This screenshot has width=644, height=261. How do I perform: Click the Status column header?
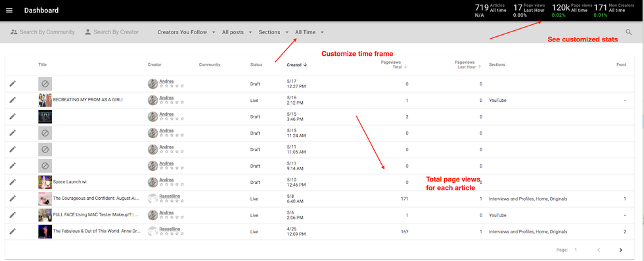point(256,65)
